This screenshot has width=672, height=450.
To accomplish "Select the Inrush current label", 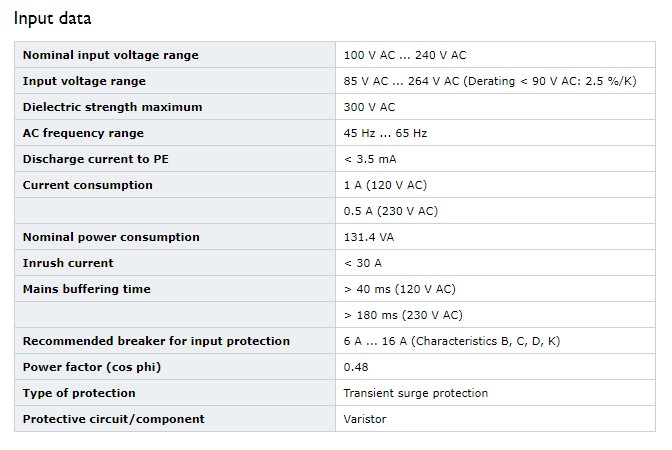I will (68, 263).
